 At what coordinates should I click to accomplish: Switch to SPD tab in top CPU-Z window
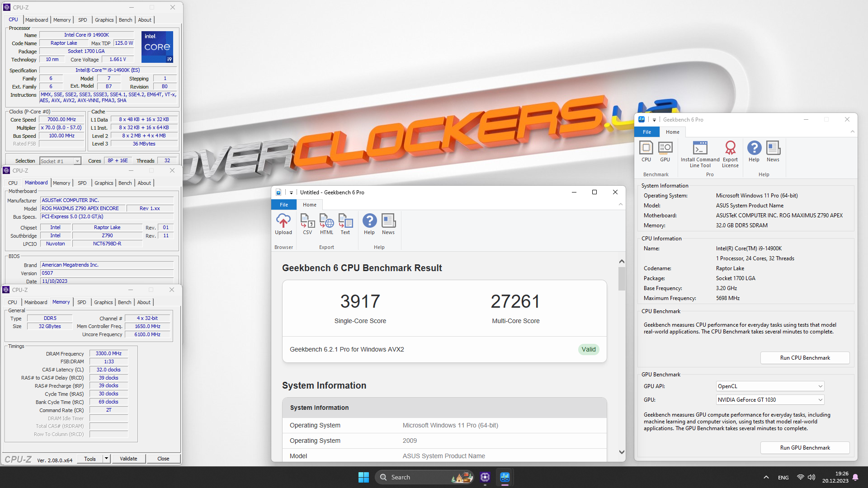click(82, 20)
